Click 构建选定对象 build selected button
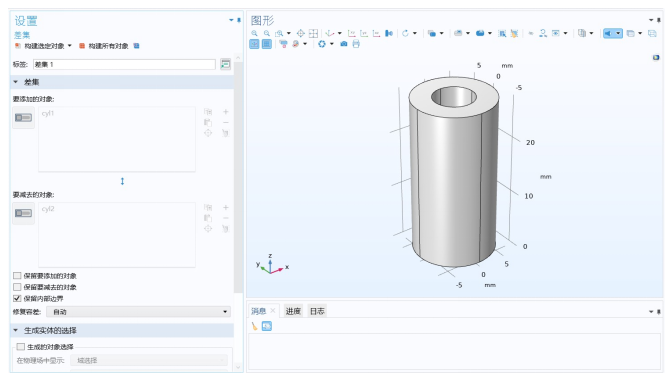671x386 pixels. [40, 46]
